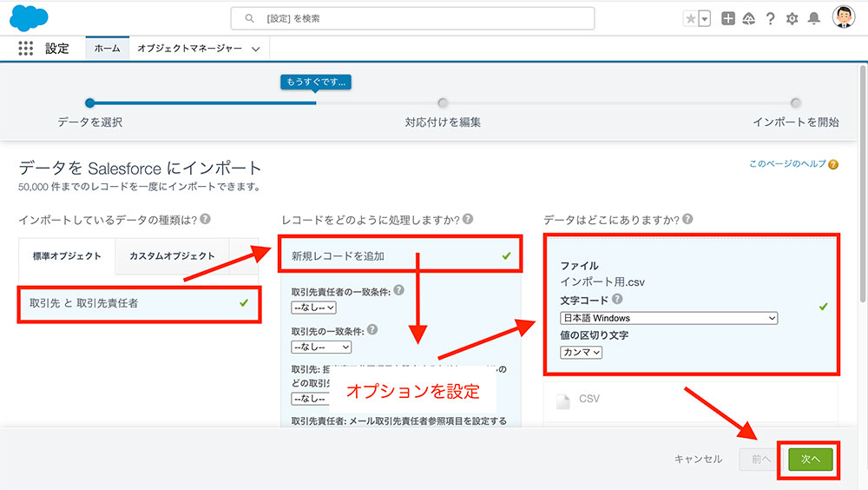Image resolution: width=868 pixels, height=490 pixels.
Task: Click the Salesforce cloud logo
Action: (x=29, y=18)
